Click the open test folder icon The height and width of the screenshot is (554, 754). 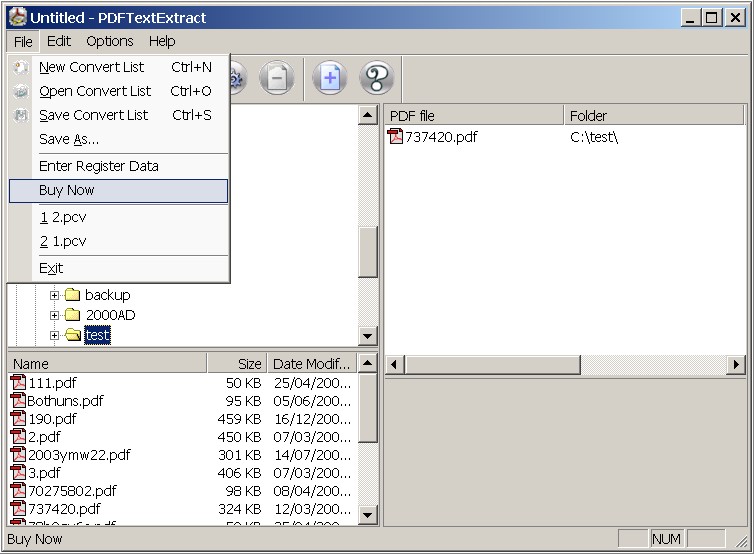pos(73,335)
